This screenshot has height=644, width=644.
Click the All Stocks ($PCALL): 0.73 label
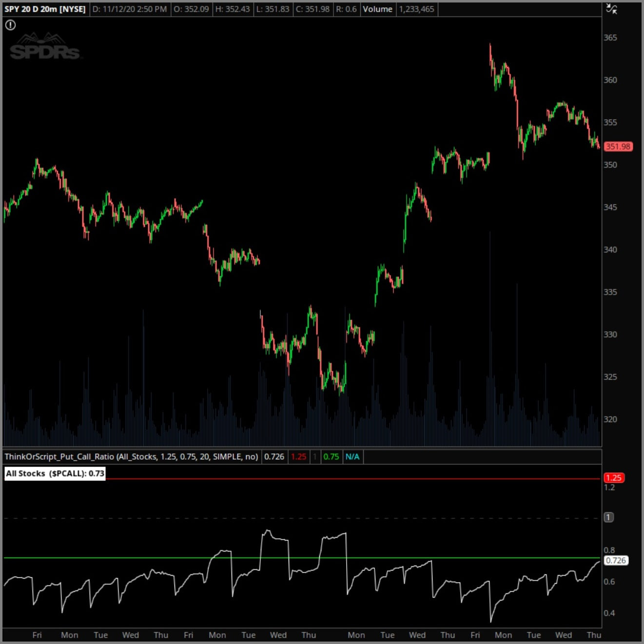tap(55, 473)
